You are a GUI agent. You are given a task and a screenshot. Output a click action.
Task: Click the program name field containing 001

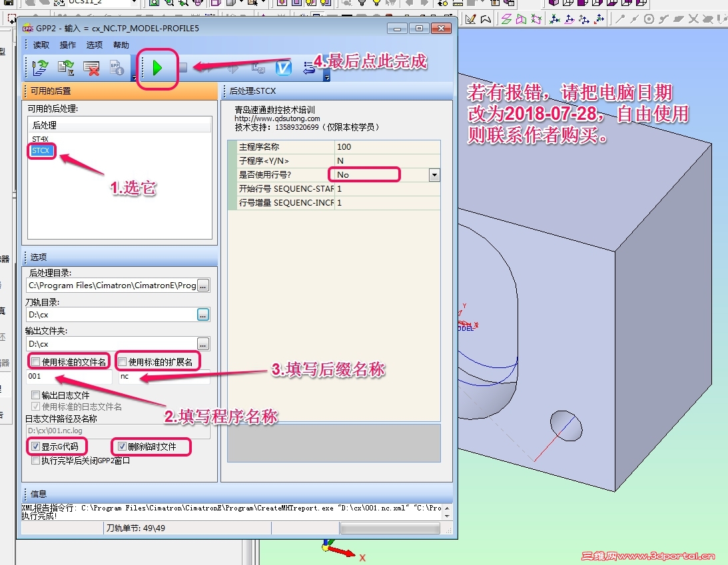pos(69,376)
